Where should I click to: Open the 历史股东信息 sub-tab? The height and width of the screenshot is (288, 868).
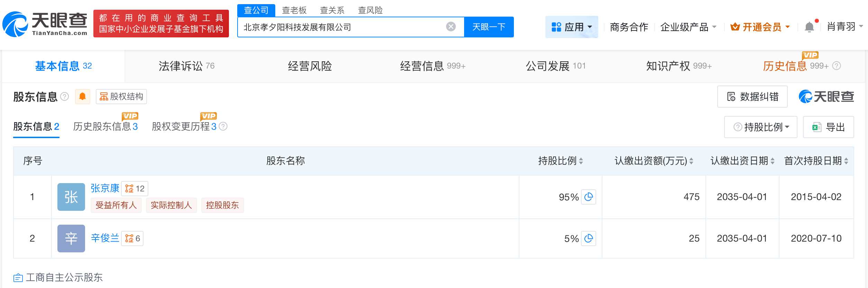tap(105, 127)
